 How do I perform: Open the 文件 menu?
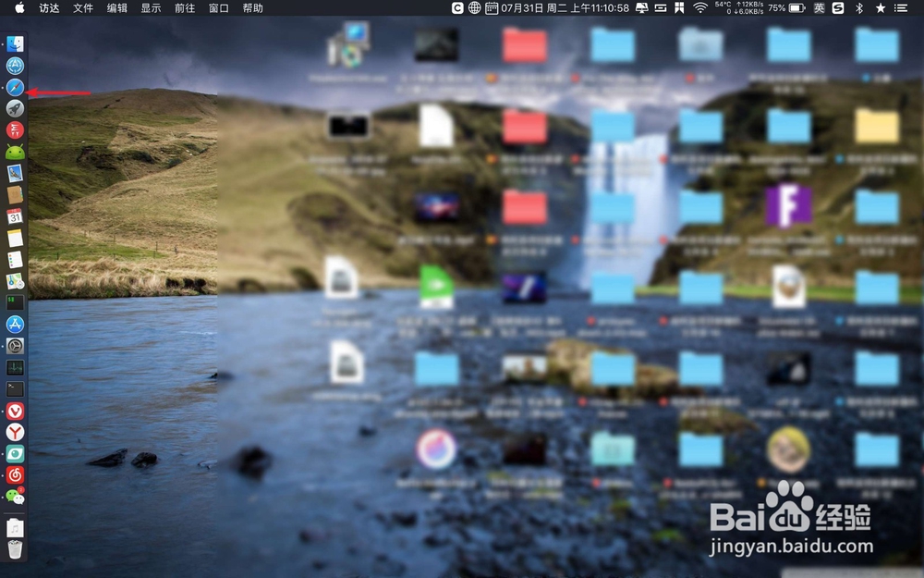[83, 7]
